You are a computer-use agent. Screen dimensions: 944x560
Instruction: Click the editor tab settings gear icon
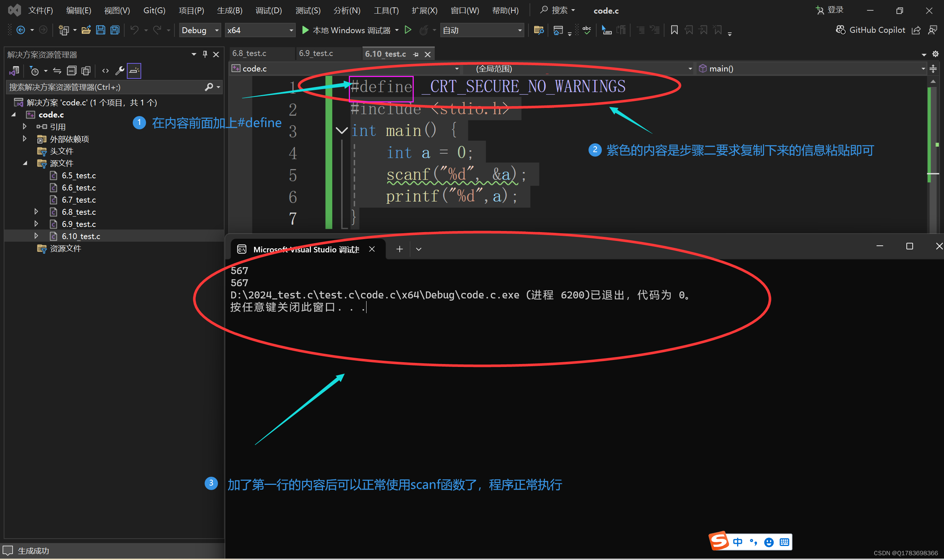point(935,54)
